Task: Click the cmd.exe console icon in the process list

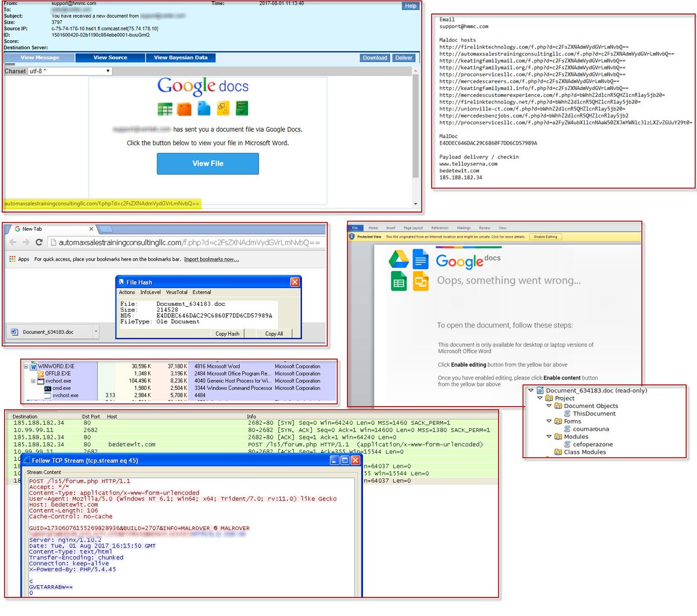Action: click(48, 388)
